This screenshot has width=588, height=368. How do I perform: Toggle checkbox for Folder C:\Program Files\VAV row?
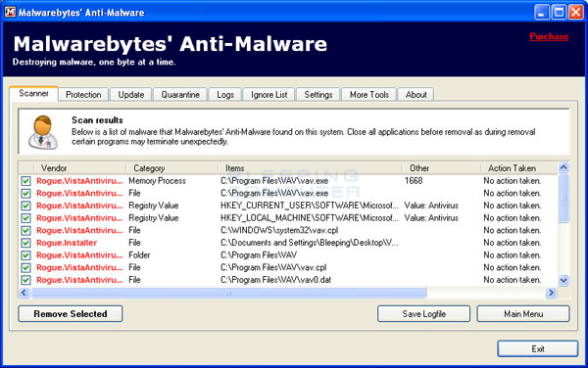[x=25, y=254]
